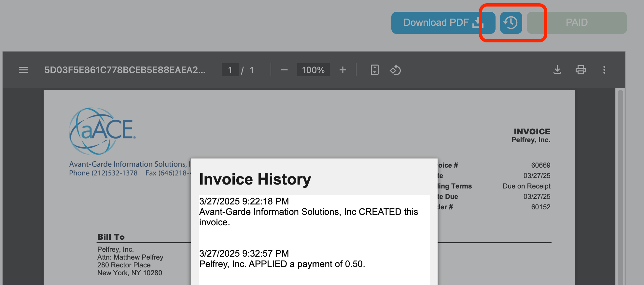644x285 pixels.
Task: Select the 3/27/2025 9:32:57 PM timestamp
Action: click(244, 253)
